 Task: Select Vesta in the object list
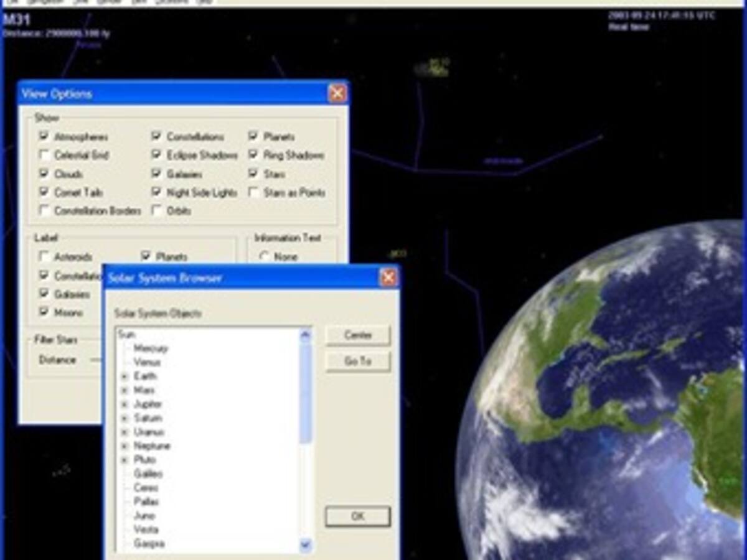(x=146, y=530)
